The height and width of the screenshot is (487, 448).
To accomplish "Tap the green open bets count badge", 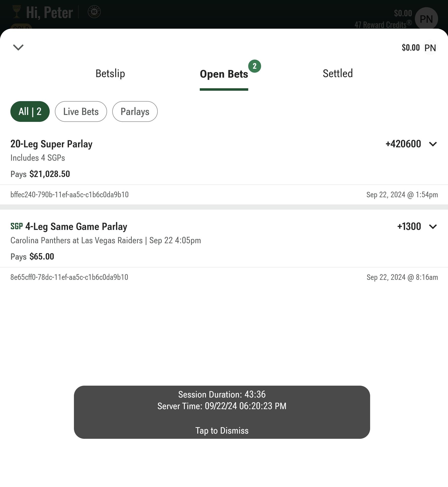I will click(255, 66).
